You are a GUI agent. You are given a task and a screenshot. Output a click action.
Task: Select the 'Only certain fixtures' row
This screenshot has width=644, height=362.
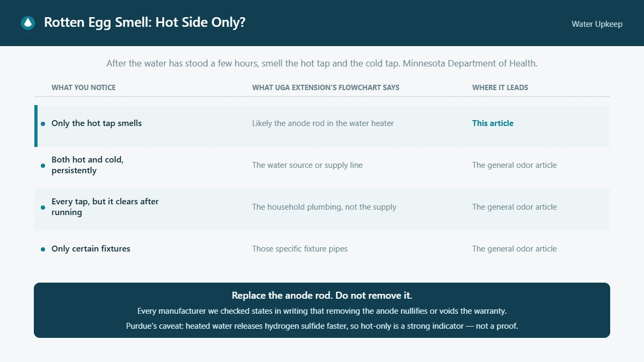pyautogui.click(x=322, y=252)
